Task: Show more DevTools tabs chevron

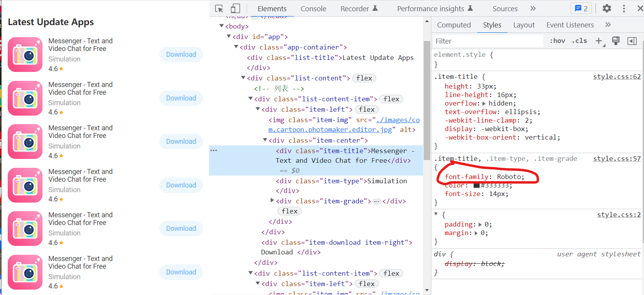Action: 533,9
